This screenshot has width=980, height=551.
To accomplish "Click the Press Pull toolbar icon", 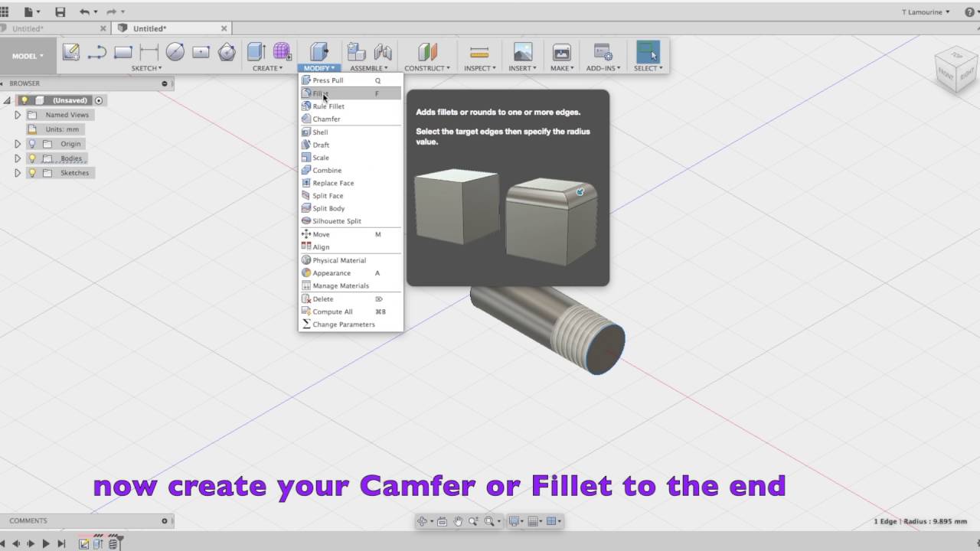I will [319, 52].
